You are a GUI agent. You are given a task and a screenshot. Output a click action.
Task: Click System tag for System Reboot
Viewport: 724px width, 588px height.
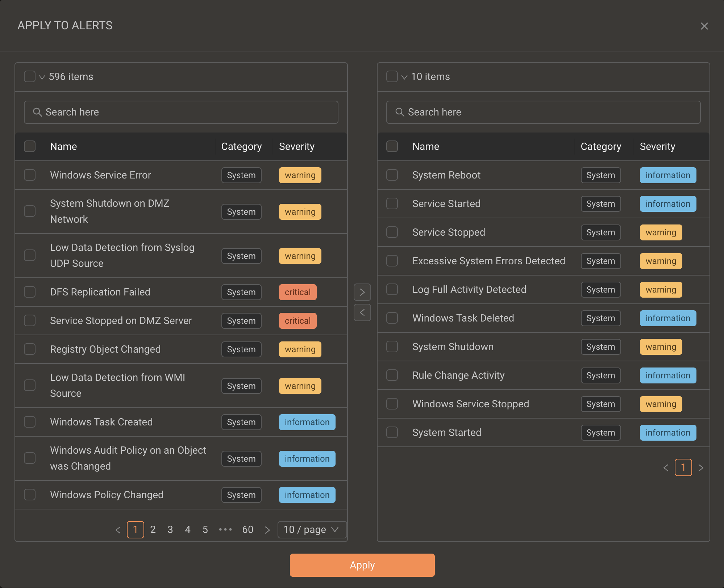pos(601,175)
